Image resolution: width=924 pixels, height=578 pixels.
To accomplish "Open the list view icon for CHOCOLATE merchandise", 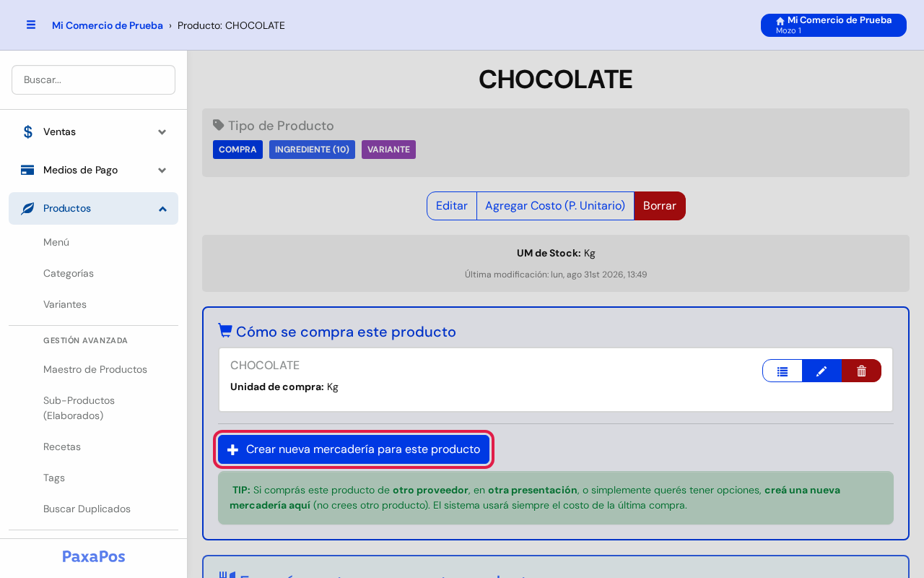I will tap(783, 371).
